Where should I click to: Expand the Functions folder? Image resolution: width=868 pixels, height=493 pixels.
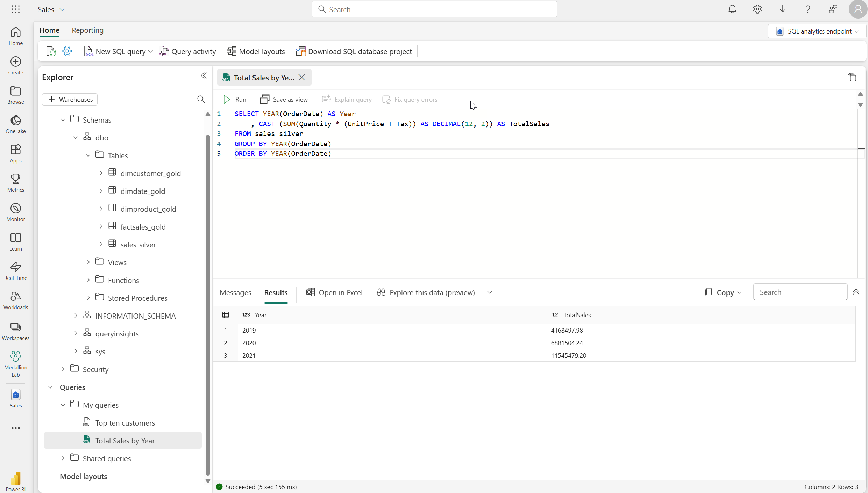coord(88,280)
